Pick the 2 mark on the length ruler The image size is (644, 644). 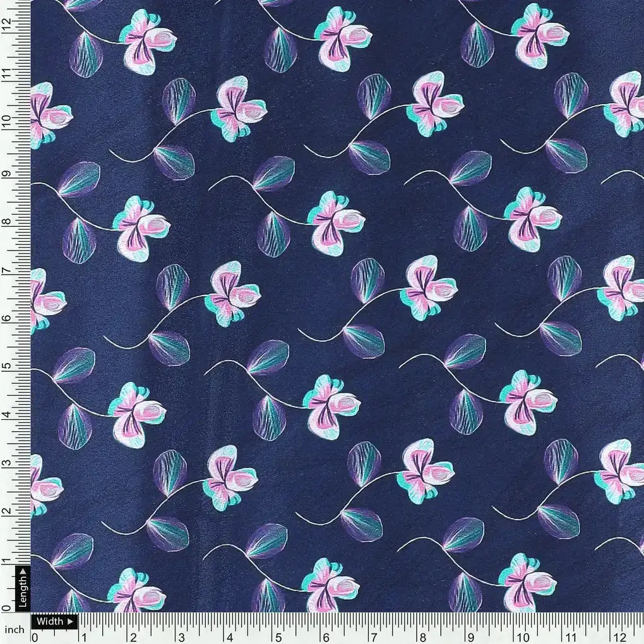click(6, 512)
